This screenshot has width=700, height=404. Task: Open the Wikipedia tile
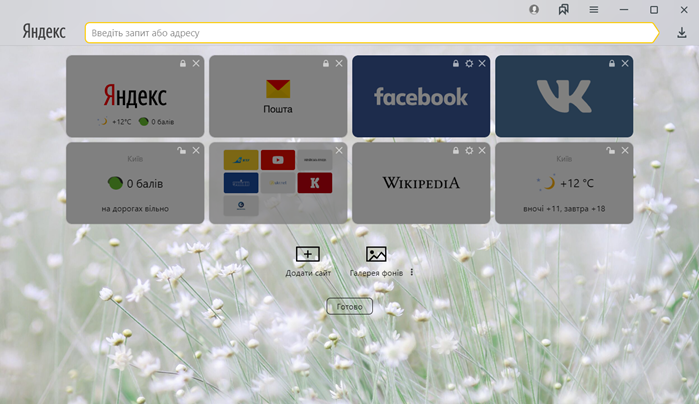[421, 183]
